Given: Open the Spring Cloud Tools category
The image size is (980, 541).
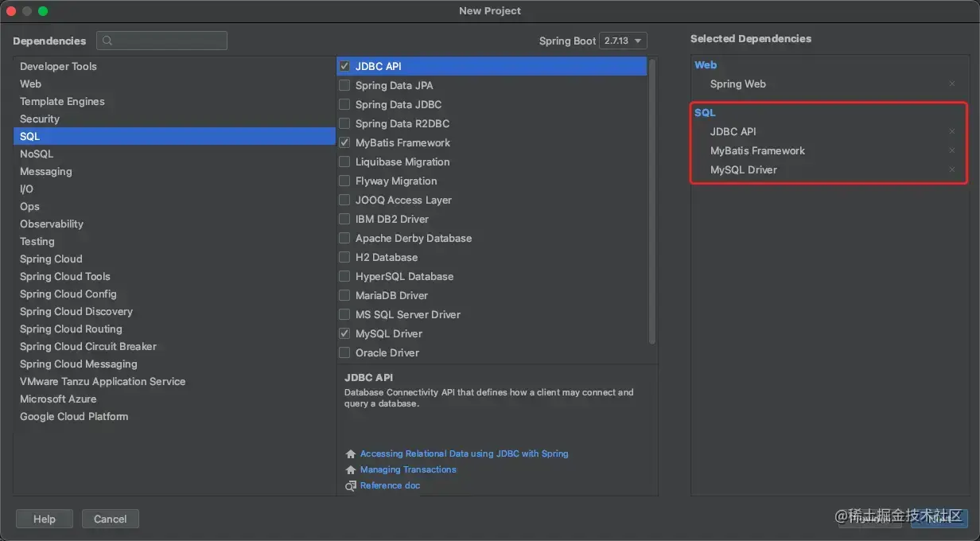Looking at the screenshot, I should pos(174,276).
